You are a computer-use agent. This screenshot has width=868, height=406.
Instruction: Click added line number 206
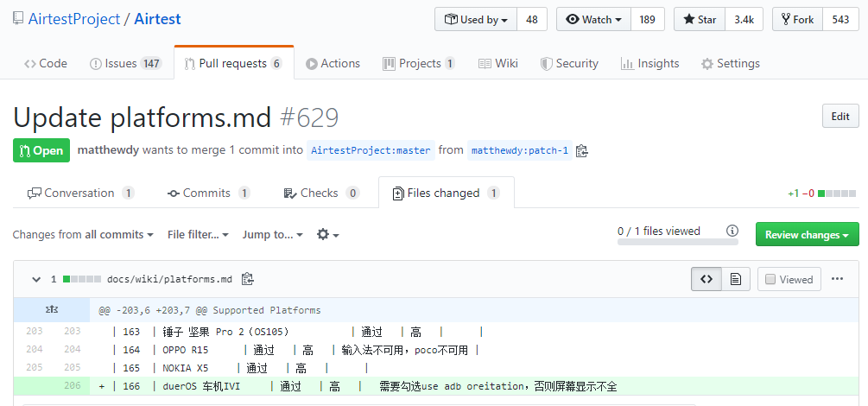point(72,385)
